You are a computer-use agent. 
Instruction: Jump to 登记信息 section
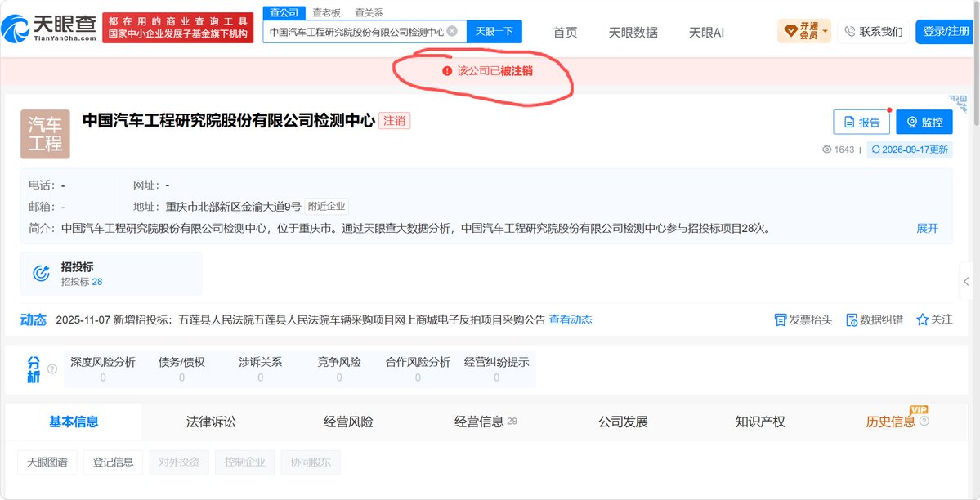coord(113,462)
